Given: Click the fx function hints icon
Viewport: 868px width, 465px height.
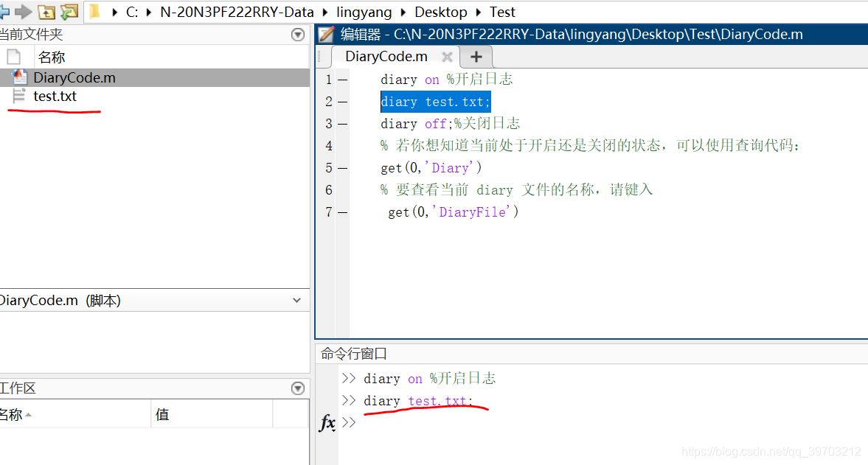Looking at the screenshot, I should (x=327, y=422).
